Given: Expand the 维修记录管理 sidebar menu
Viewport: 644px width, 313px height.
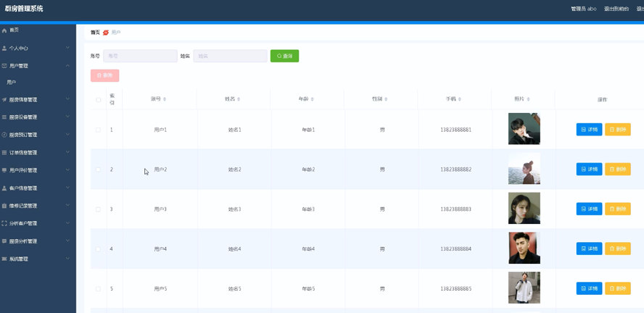Looking at the screenshot, I should click(68, 206).
